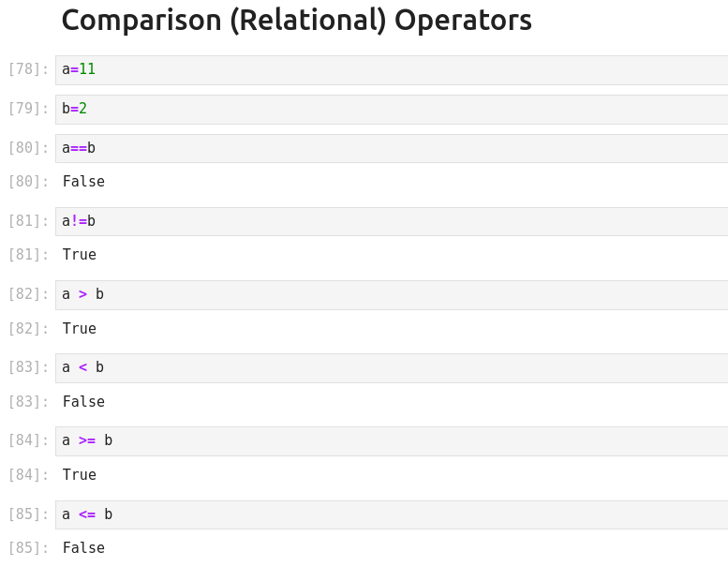Click the True output under a > b
The width and height of the screenshot is (728, 581).
(x=80, y=329)
